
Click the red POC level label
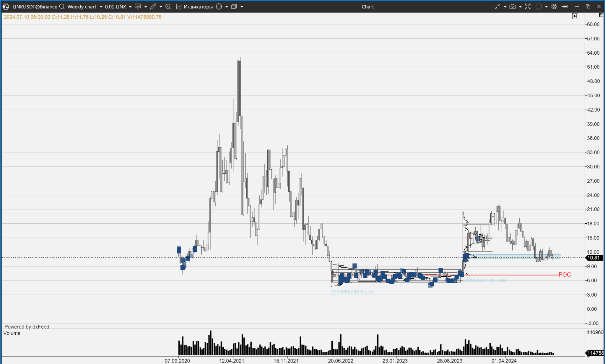[x=565, y=275]
